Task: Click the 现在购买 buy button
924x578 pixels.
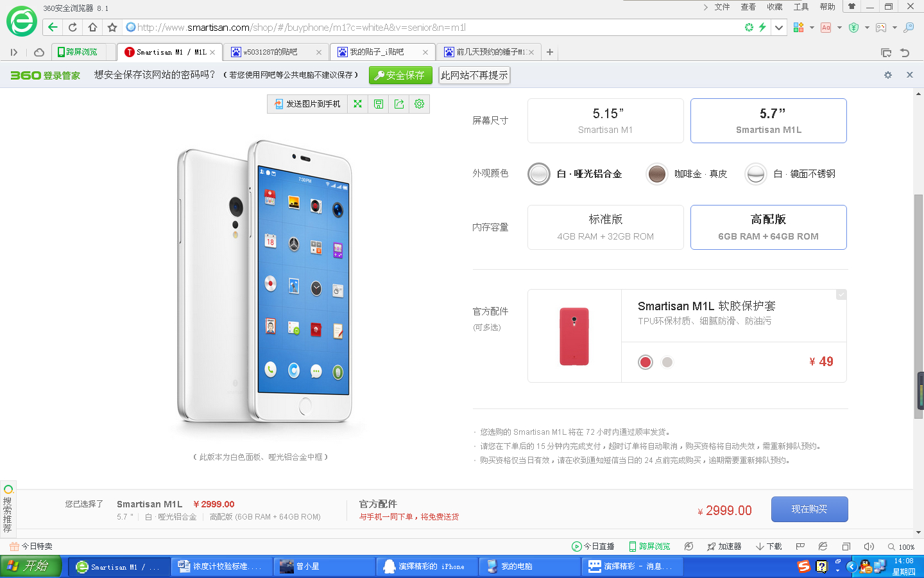Action: [810, 509]
